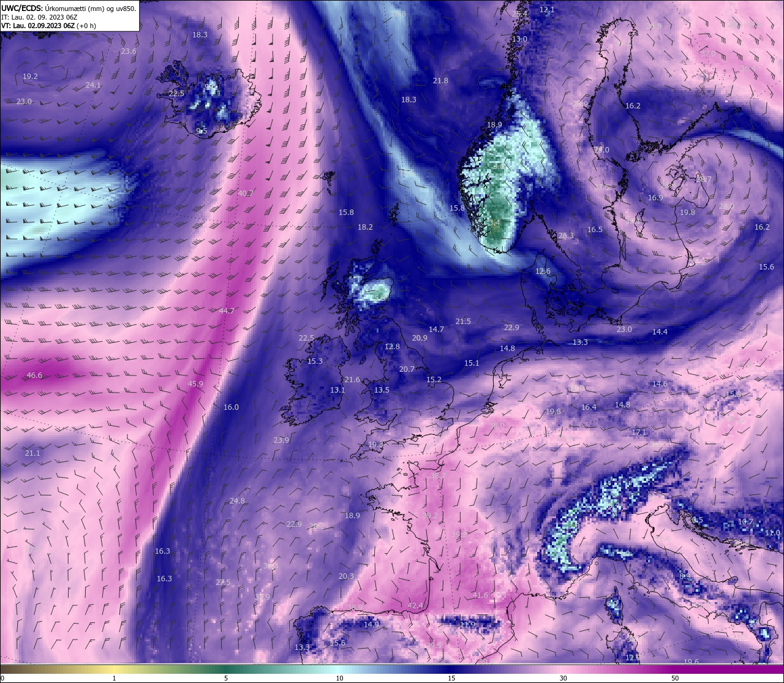Screen dimensions: 784x683
Task: Click the 42.4 value label
Action: tap(415, 606)
